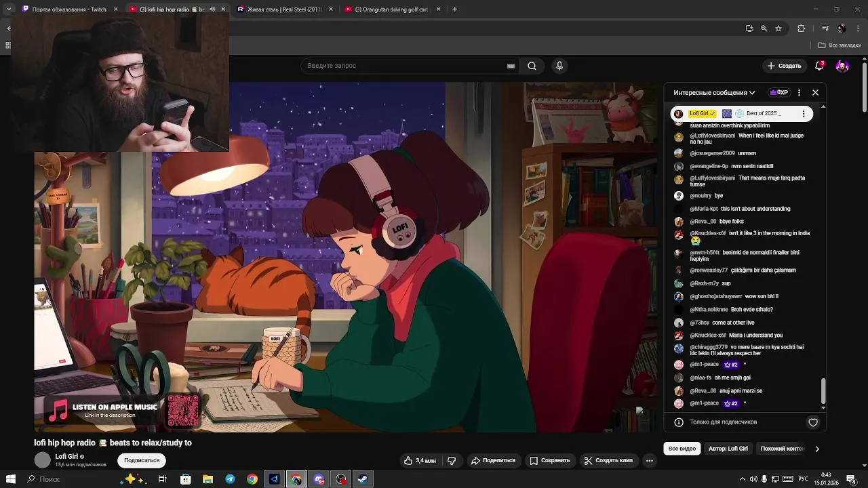This screenshot has height=488, width=868.
Task: Open live chat three-dot options menu
Action: (x=799, y=92)
